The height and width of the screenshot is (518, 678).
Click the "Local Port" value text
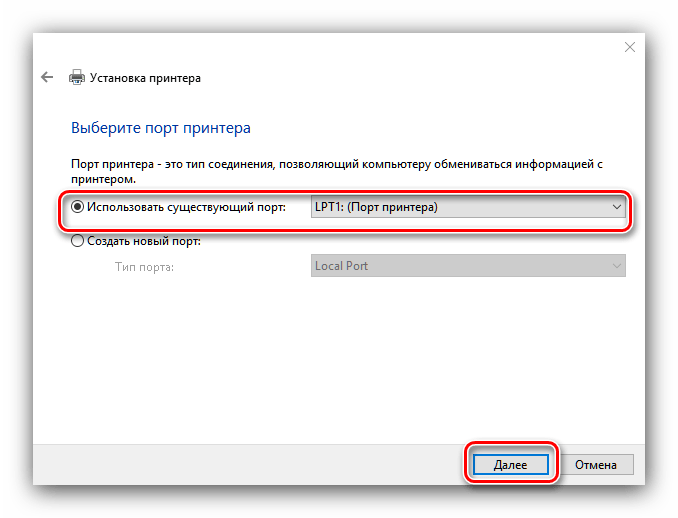[343, 266]
